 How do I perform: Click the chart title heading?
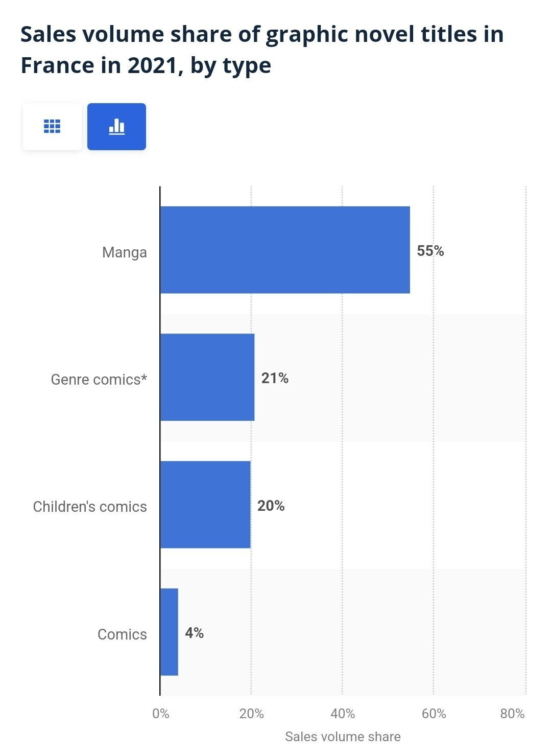pyautogui.click(x=262, y=50)
